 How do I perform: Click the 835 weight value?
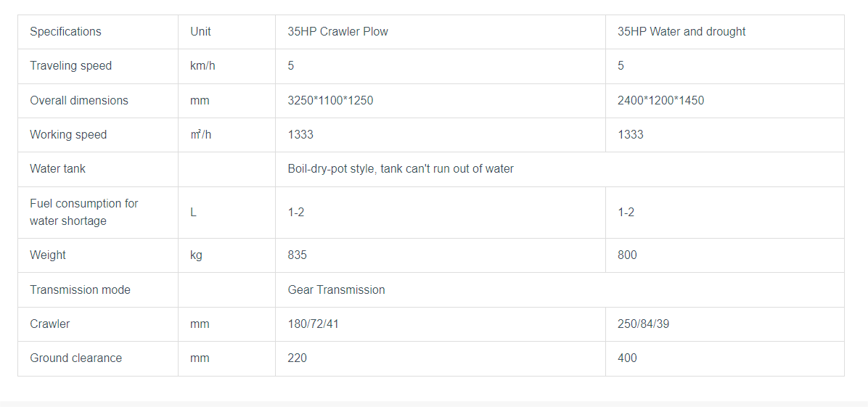click(x=297, y=255)
